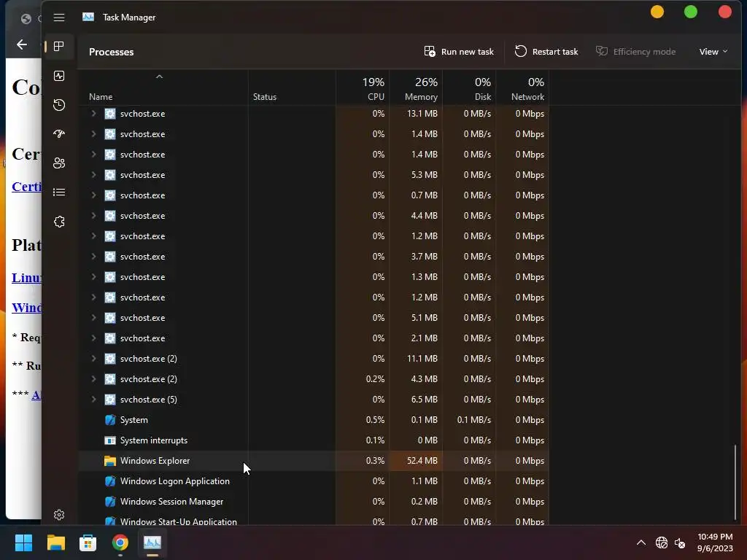
Task: Click the process list vertical scrollbar thumb
Action: [x=735, y=482]
